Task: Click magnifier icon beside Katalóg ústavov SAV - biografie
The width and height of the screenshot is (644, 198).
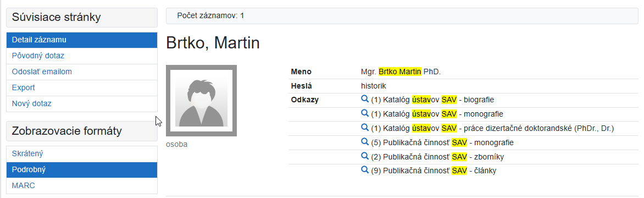Action: (x=365, y=99)
